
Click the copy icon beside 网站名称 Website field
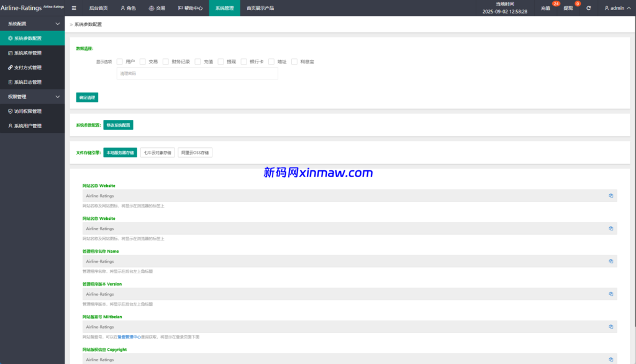click(611, 195)
